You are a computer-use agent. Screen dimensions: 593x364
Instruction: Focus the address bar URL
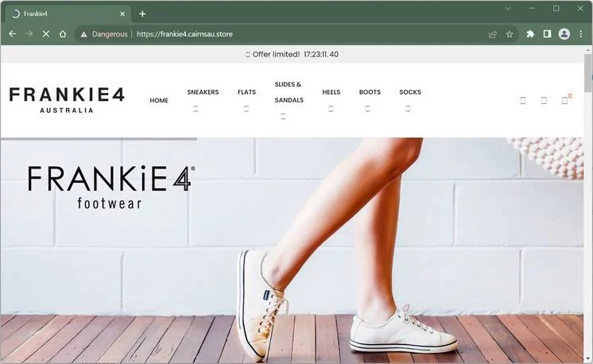[x=184, y=34]
